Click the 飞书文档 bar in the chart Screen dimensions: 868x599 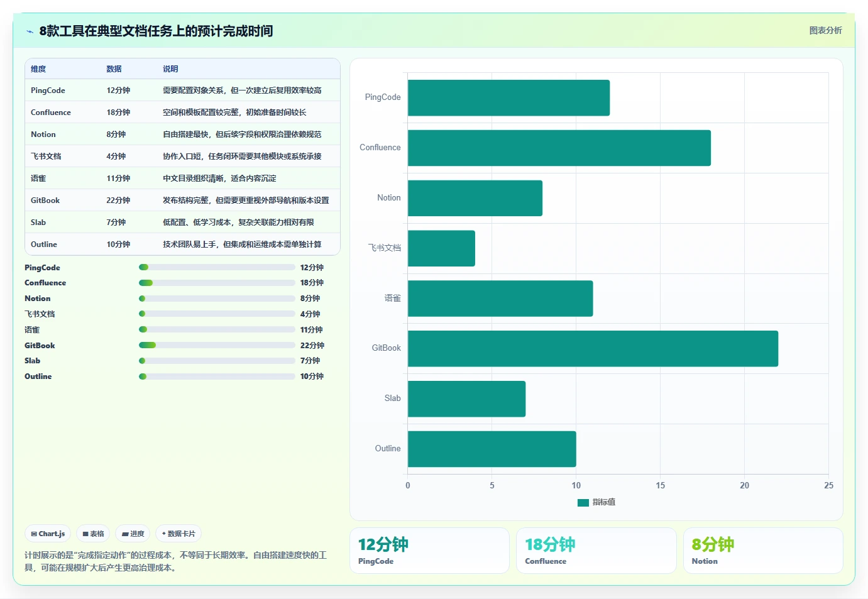coord(441,248)
